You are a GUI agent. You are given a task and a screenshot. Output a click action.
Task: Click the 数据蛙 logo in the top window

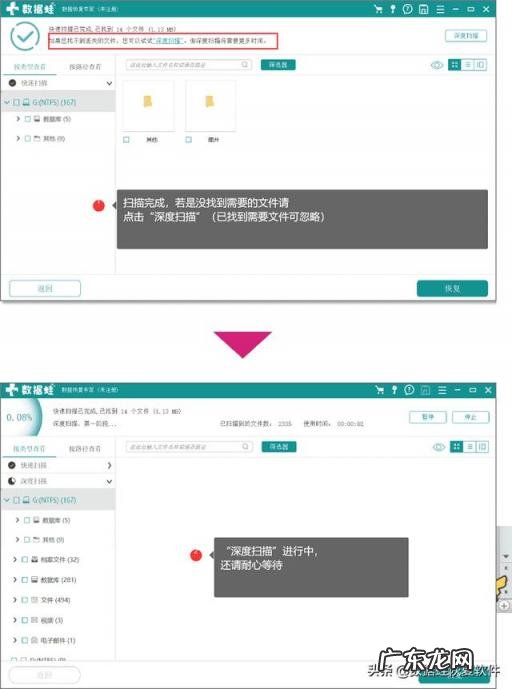point(30,9)
